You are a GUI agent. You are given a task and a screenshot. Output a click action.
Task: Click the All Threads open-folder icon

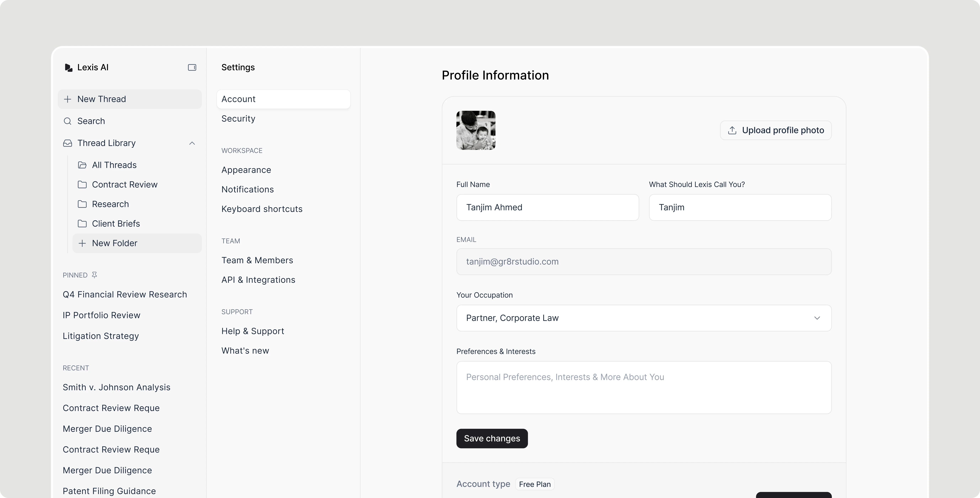click(82, 165)
